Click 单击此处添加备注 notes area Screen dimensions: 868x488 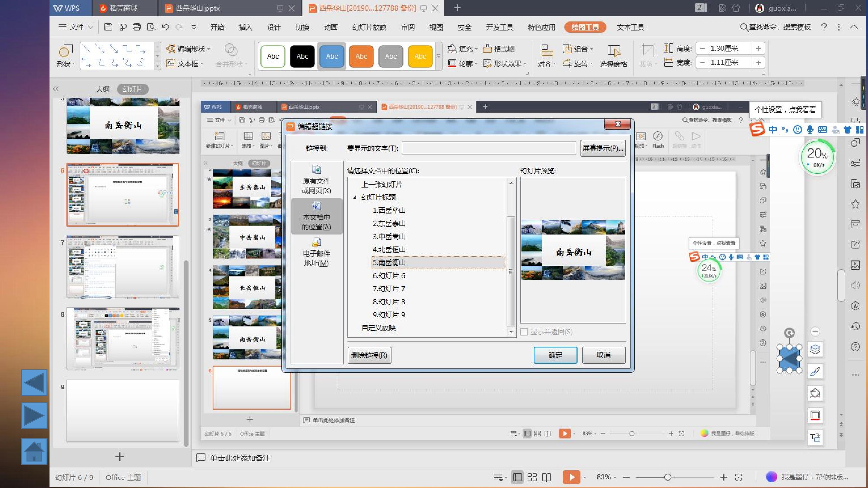pyautogui.click(x=240, y=458)
